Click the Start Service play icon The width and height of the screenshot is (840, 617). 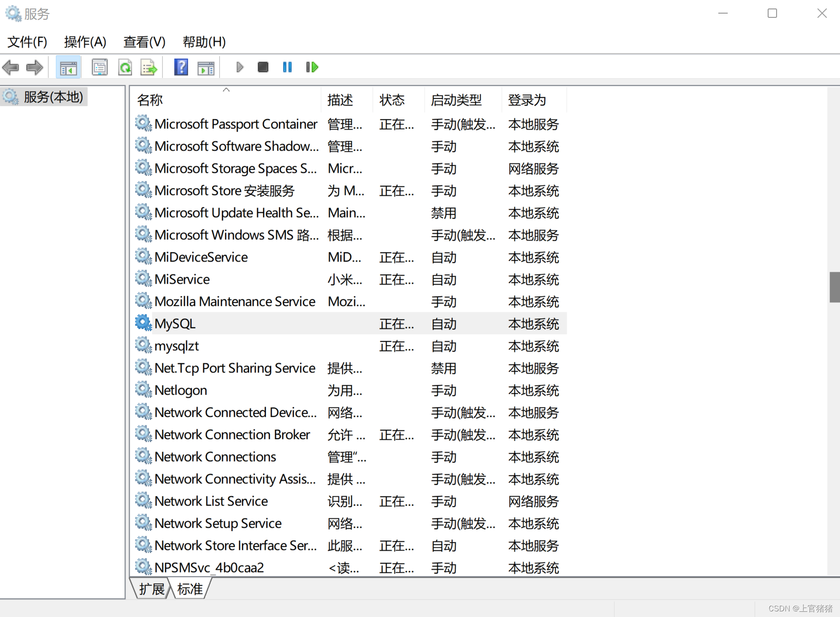(240, 67)
